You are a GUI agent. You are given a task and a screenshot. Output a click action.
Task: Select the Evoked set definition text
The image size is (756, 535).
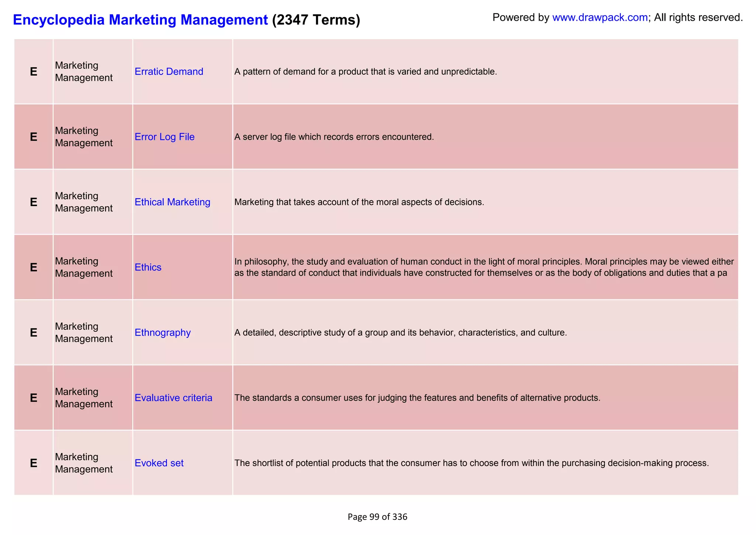tap(472, 463)
